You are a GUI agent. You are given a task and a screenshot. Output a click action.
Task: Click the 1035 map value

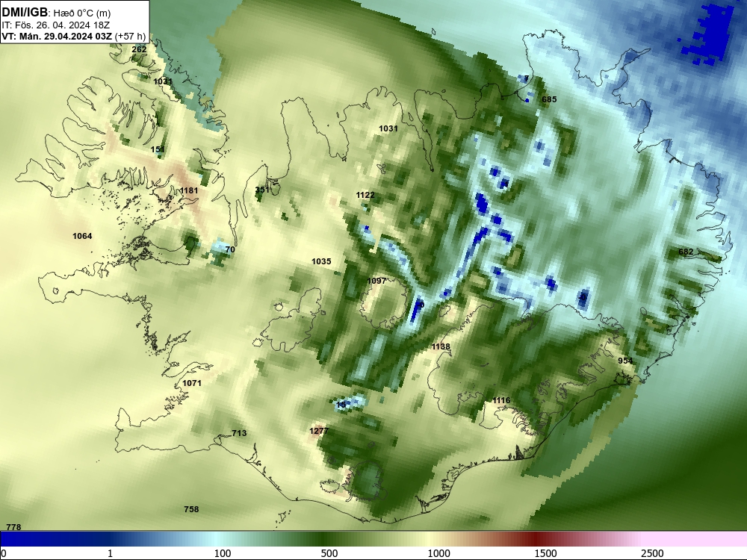click(x=321, y=261)
